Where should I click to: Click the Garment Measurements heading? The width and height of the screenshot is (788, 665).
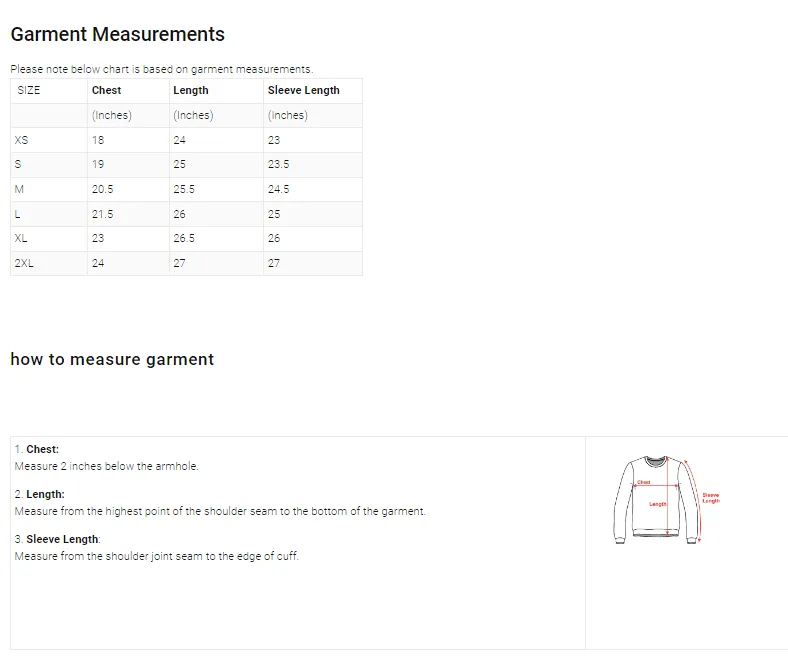[117, 35]
